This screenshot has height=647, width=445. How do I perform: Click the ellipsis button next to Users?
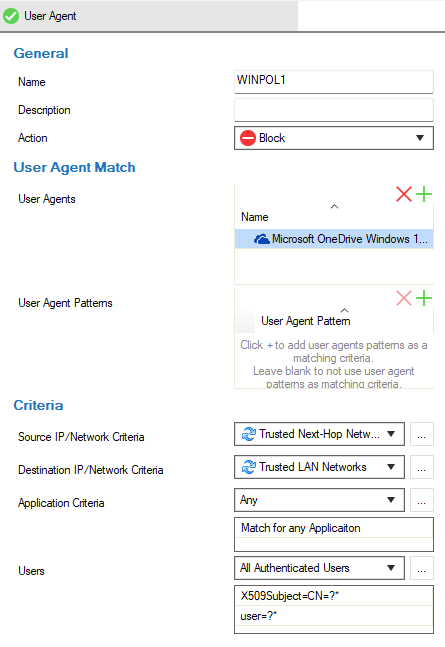coord(421,568)
